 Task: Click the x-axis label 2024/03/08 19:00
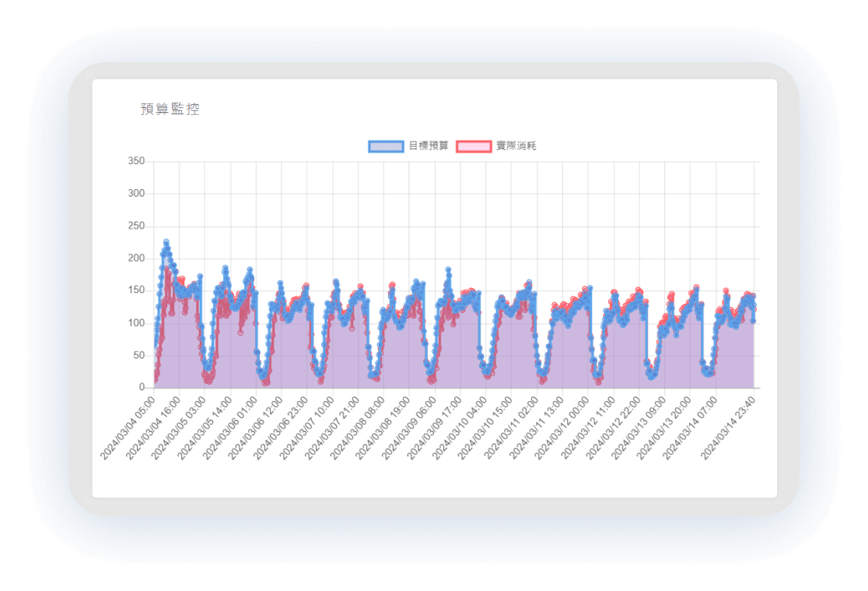click(x=383, y=428)
